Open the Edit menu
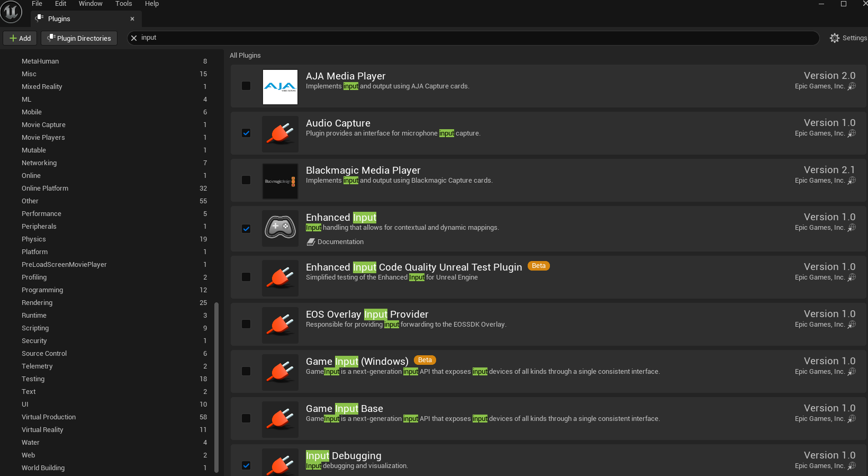The width and height of the screenshot is (868, 476). [61, 4]
